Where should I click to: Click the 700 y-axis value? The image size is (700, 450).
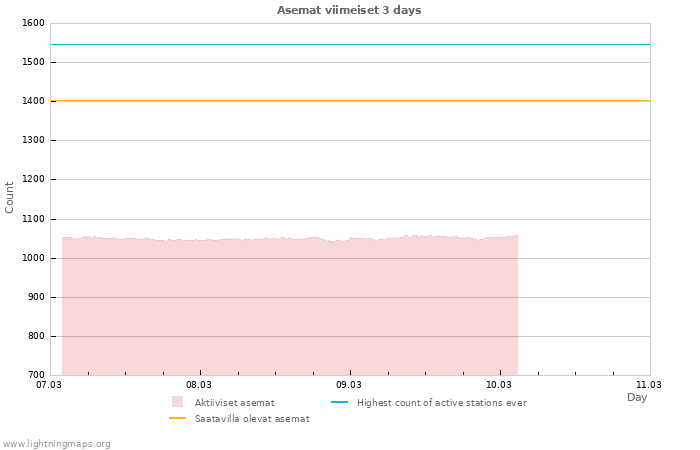pyautogui.click(x=35, y=375)
